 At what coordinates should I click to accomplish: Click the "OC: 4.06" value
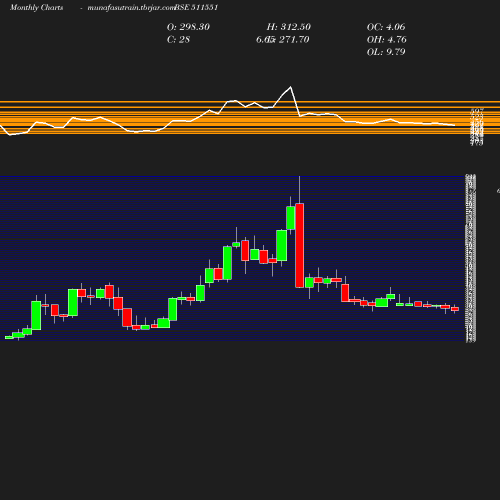(x=386, y=27)
